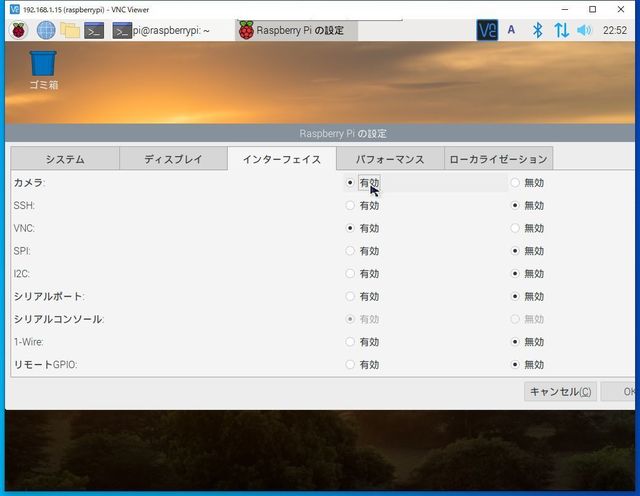Image resolution: width=640 pixels, height=496 pixels.
Task: Click the Raspberry Pi の設定 dialog title bar
Action: coord(320,133)
